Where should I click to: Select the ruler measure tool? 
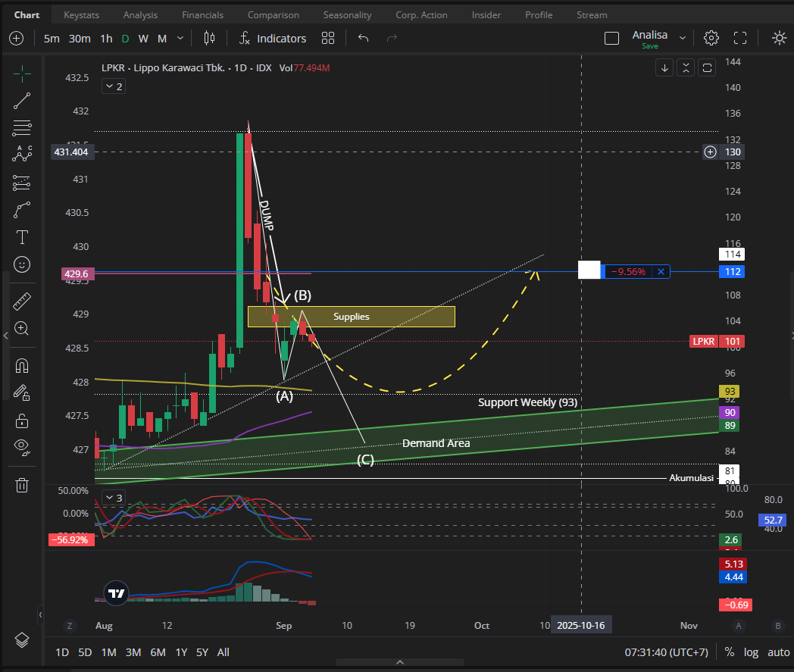click(x=22, y=302)
